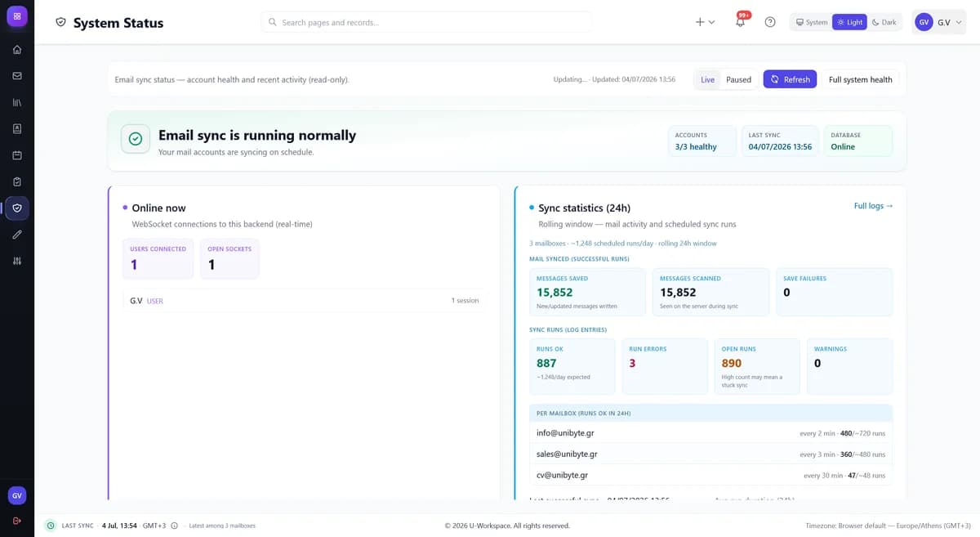
Task: Select the G.V USER session row
Action: point(305,301)
